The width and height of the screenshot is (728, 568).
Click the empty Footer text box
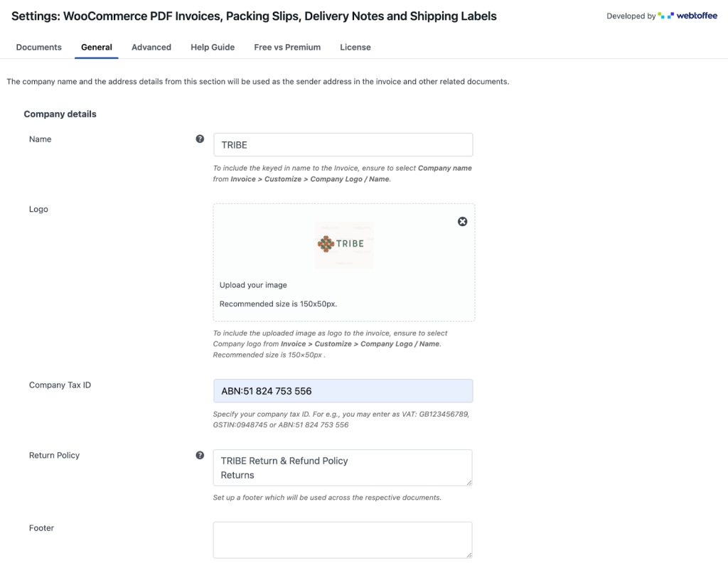(343, 540)
